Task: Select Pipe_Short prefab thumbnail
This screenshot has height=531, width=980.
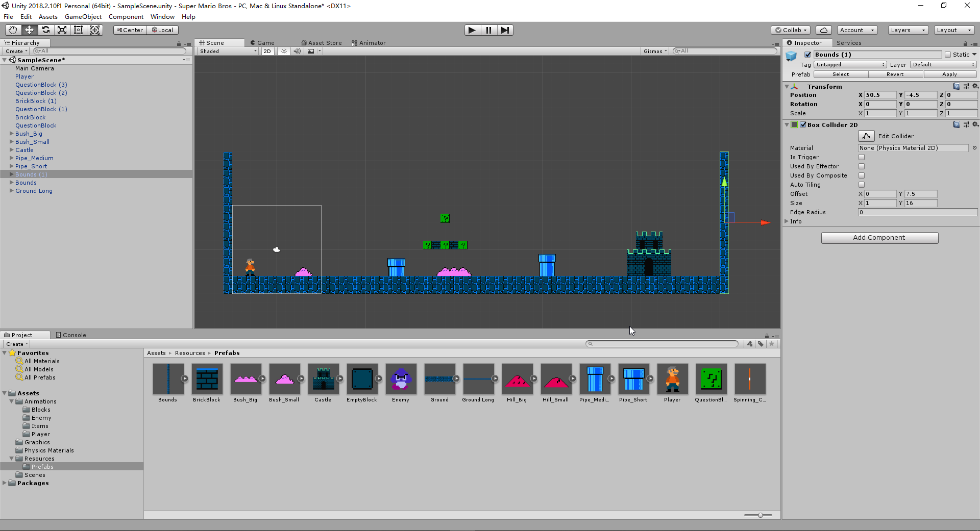Action: click(633, 379)
